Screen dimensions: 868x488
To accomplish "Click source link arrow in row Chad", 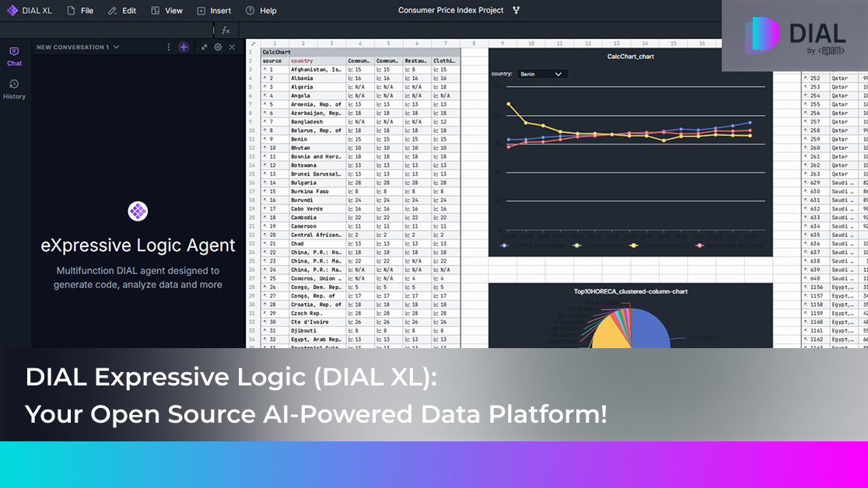I will pos(265,243).
